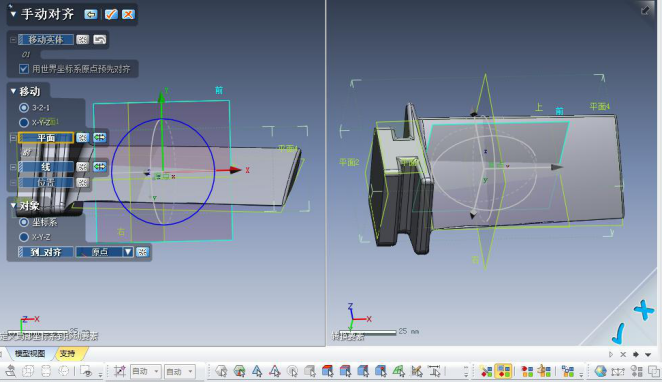Click the globe render icon in toolbar

pyautogui.click(x=600, y=372)
